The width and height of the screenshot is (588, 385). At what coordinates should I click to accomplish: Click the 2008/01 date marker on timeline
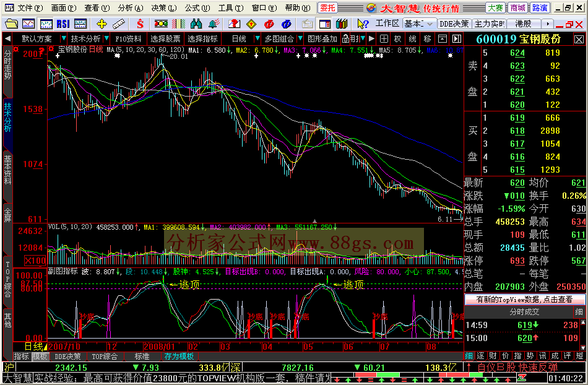coord(159,347)
